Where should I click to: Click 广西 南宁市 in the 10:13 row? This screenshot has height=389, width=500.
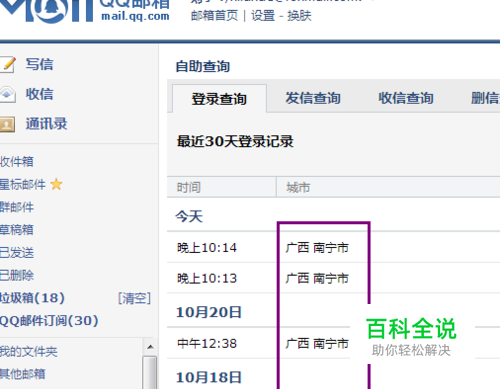317,278
